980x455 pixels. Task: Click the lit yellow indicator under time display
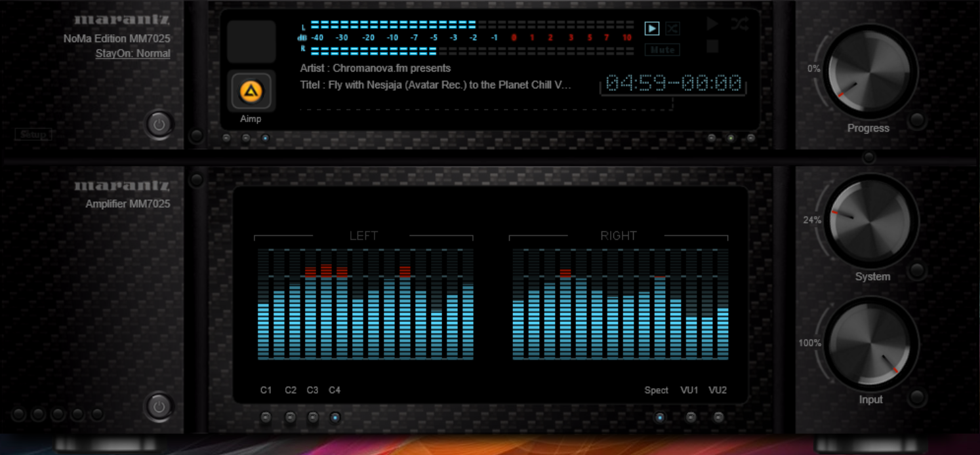point(731,138)
